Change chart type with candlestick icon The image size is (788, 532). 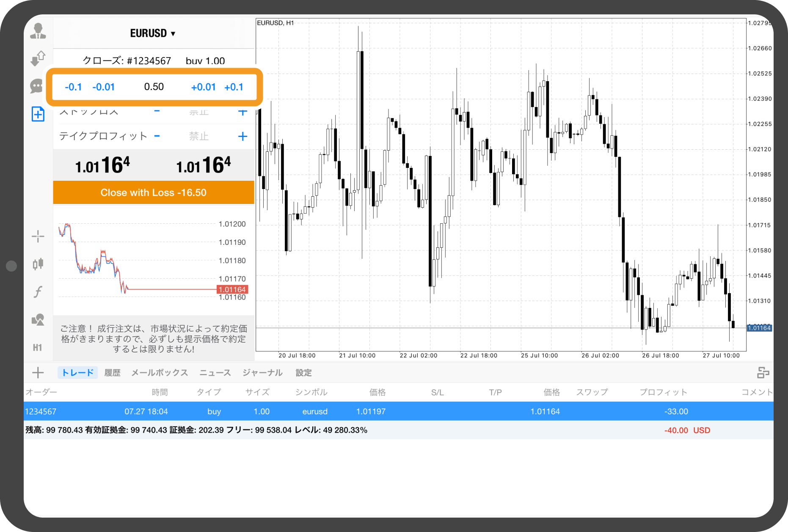[x=38, y=264]
